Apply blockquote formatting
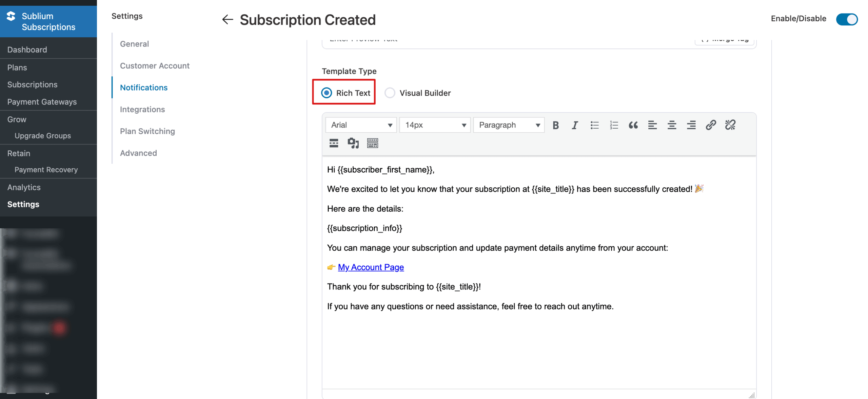The height and width of the screenshot is (399, 868). click(x=633, y=125)
